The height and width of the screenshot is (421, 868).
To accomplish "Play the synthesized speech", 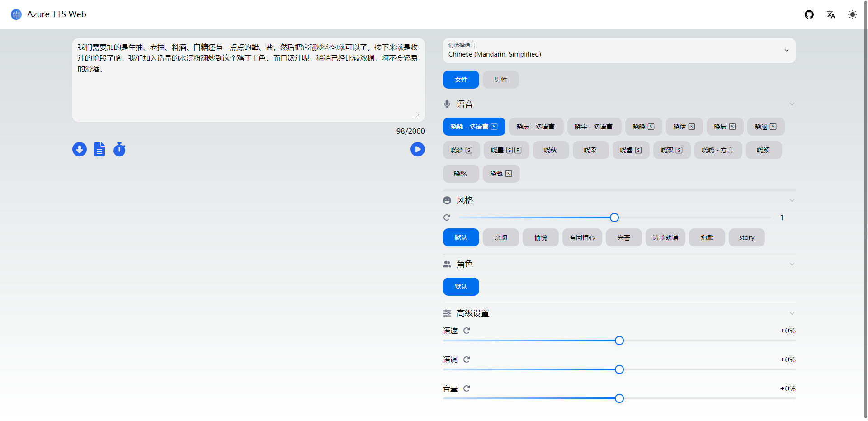I will click(417, 149).
